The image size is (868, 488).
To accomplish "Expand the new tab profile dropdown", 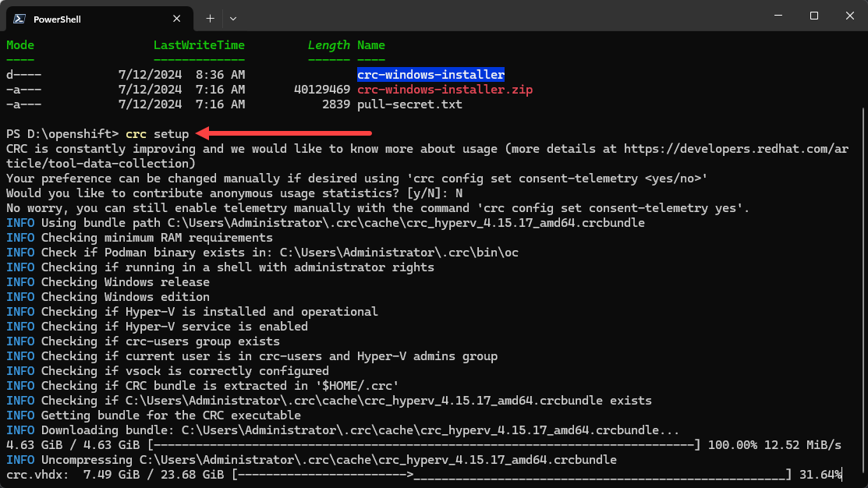I will pos(233,18).
